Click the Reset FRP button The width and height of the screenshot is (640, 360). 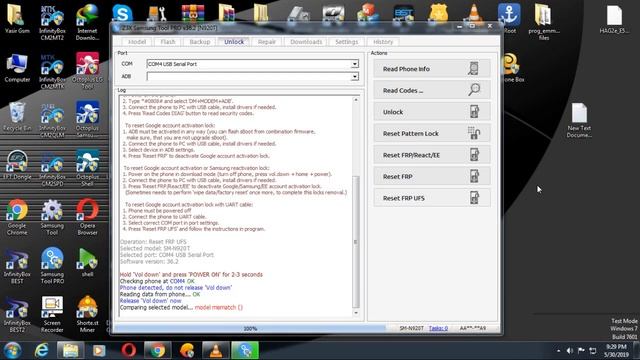431,177
